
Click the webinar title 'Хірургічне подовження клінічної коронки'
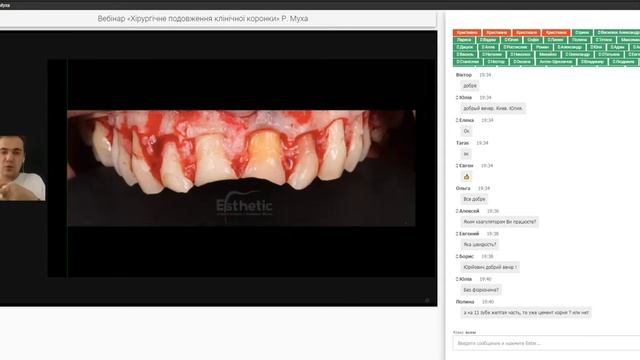[x=204, y=19]
